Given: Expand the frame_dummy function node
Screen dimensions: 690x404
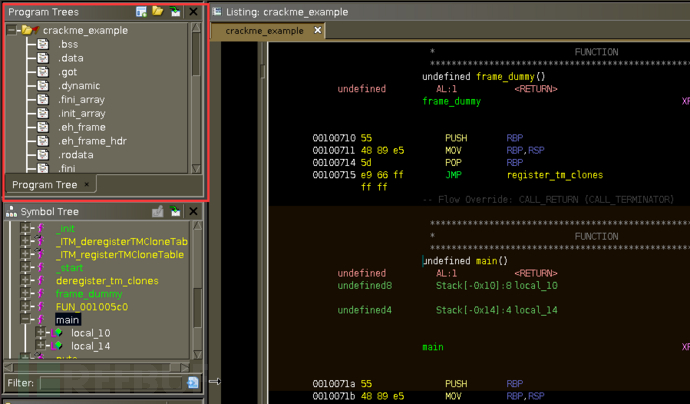Looking at the screenshot, I should click(26, 294).
